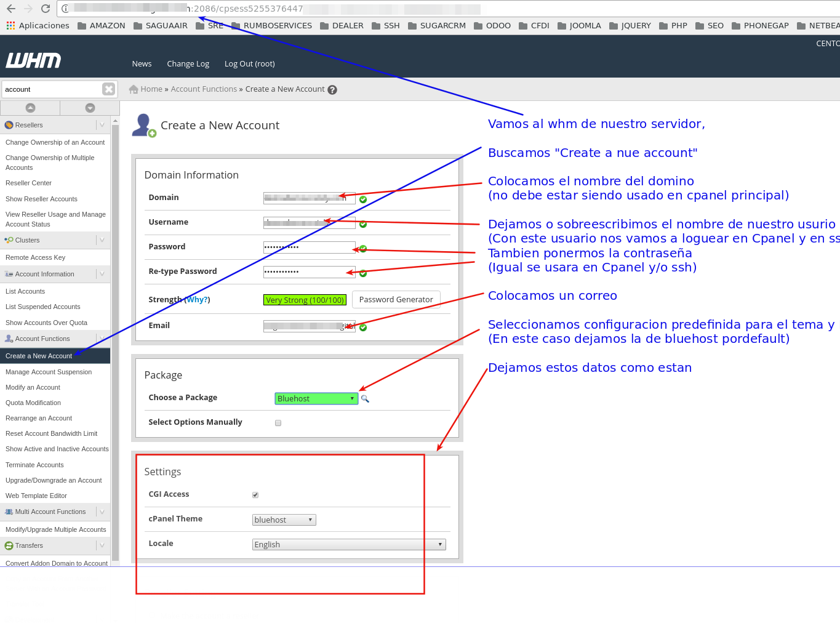Click the Domain validation check icon
840x623 pixels.
[x=363, y=199]
